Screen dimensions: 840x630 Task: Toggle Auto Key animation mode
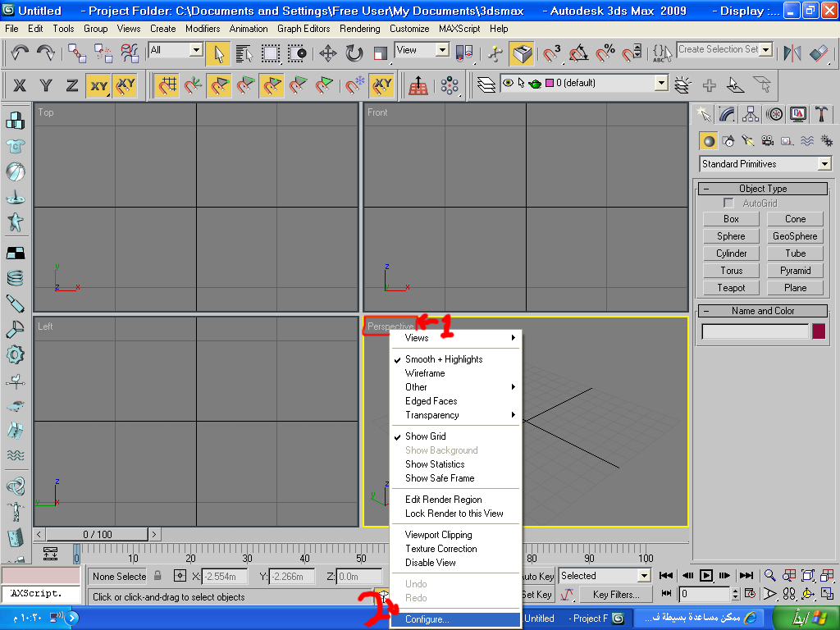point(538,577)
